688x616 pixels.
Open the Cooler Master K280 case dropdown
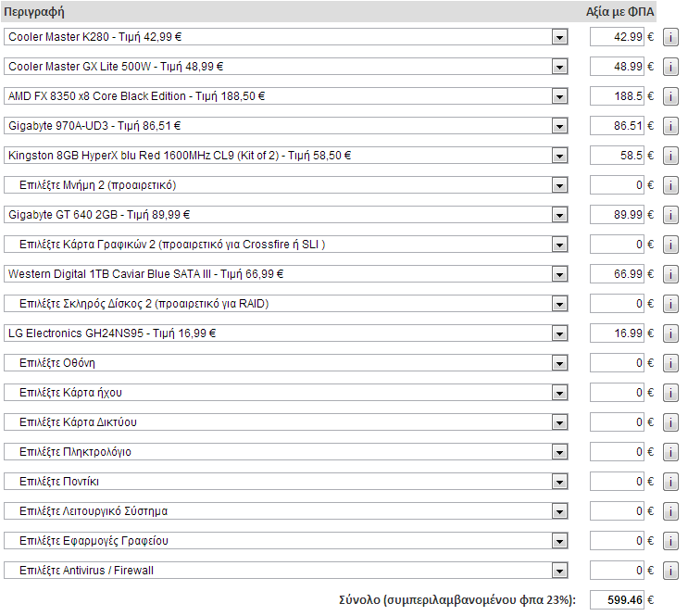coord(285,37)
